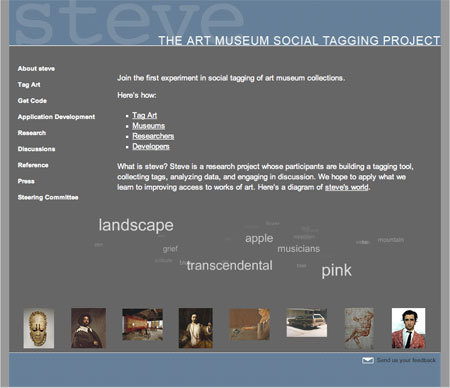
Task: Follow the Developers bulleted link
Action: (x=151, y=146)
